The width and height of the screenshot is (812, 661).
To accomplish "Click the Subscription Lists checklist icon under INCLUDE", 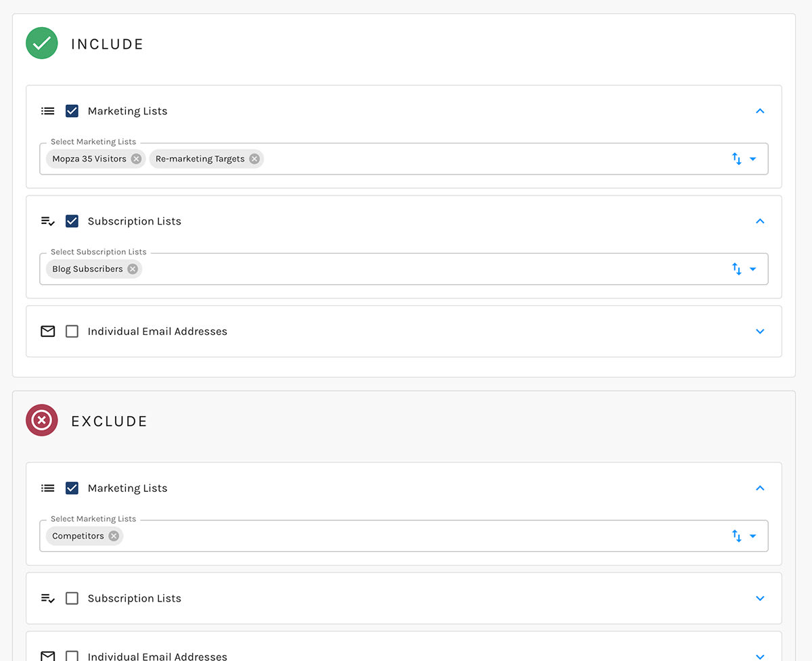I will click(47, 221).
